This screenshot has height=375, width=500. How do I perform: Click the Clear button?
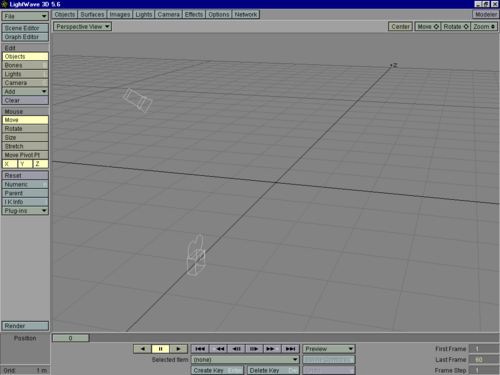coord(25,100)
